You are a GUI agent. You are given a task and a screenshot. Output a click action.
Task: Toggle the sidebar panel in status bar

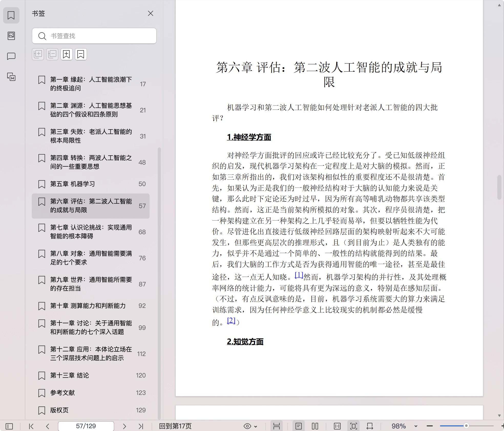(x=9, y=426)
